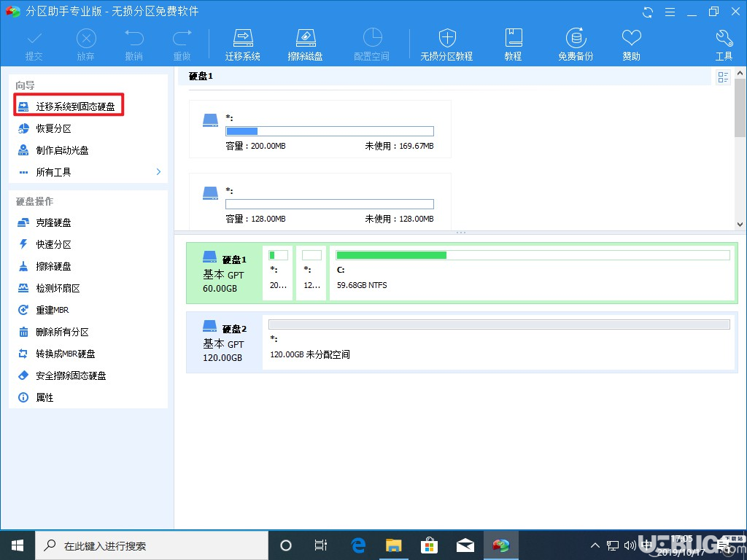Select the 128.00MB partition card

[x=320, y=201]
